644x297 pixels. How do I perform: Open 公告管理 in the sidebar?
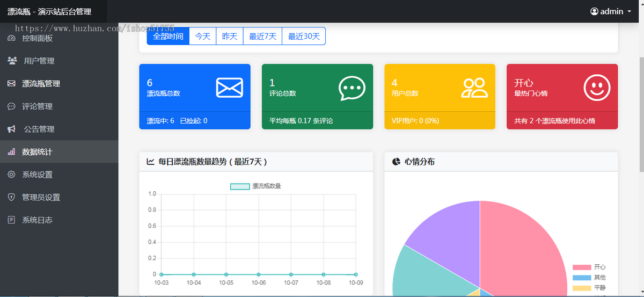59,129
